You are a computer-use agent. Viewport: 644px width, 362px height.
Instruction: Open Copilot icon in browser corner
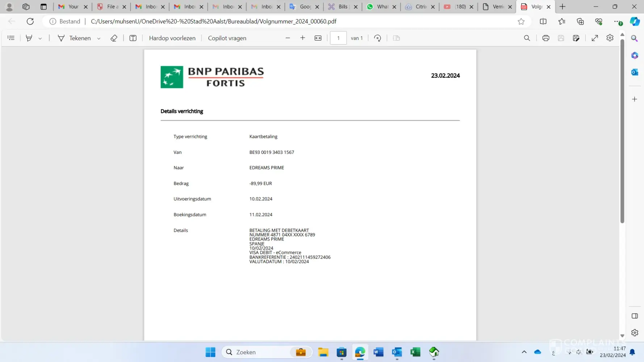coord(635,21)
